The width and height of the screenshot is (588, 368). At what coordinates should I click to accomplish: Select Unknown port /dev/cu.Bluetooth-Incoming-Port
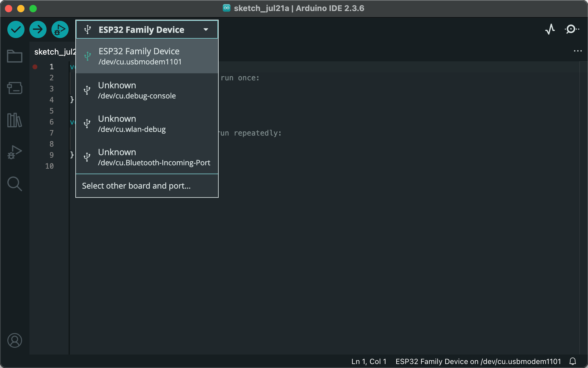point(147,157)
